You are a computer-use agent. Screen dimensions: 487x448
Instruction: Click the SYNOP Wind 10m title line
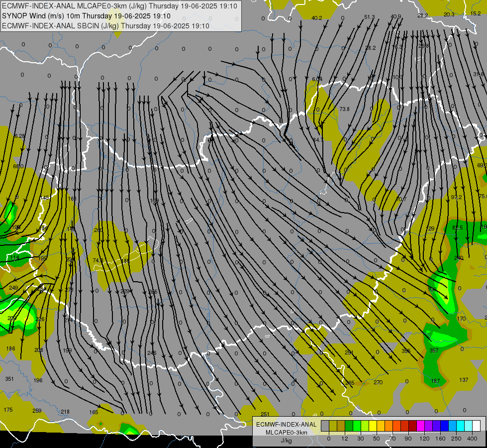pos(86,16)
